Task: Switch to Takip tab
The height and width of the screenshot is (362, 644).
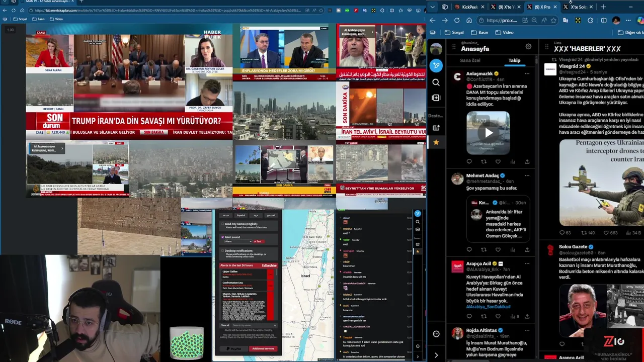Action: 514,60
